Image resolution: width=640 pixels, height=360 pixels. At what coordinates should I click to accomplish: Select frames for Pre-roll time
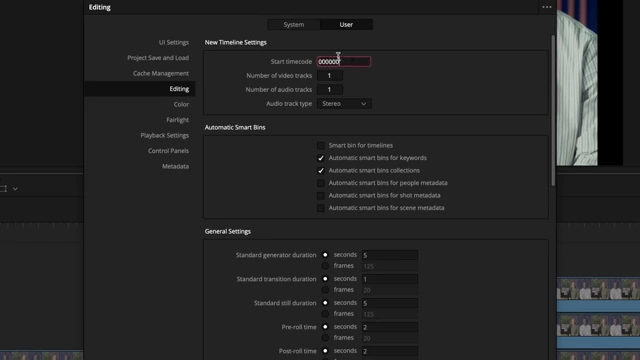tap(325, 338)
